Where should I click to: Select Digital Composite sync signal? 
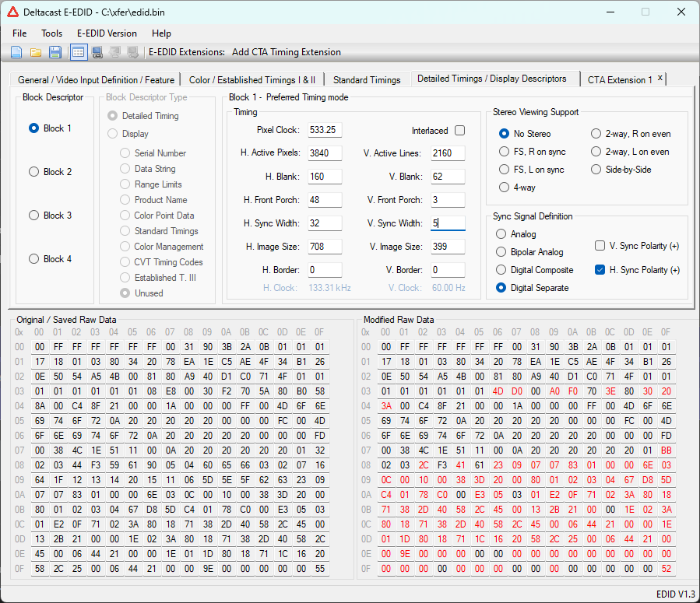tap(501, 270)
